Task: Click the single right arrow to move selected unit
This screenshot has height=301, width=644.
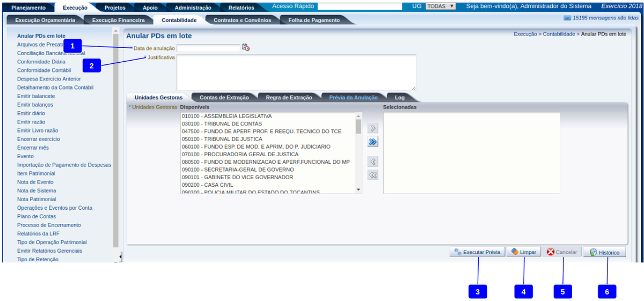Action: click(x=373, y=128)
